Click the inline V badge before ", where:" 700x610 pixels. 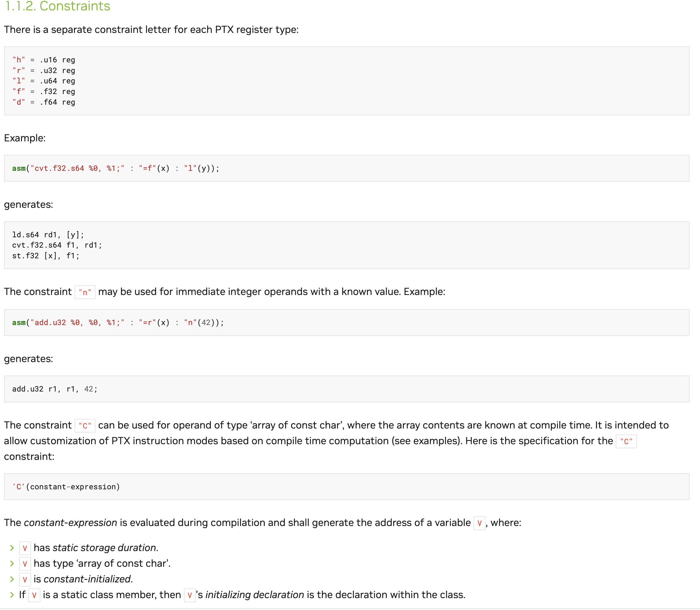click(479, 523)
